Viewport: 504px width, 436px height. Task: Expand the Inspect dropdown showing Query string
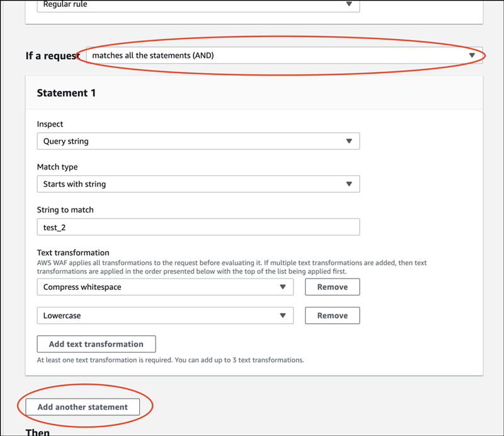[x=198, y=141]
